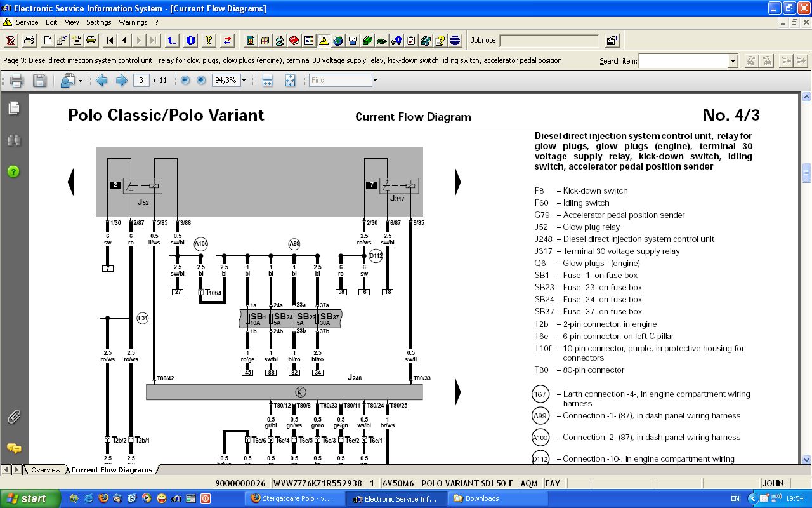812x508 pixels.
Task: Click the blue striped sphere icon
Action: tap(455, 41)
